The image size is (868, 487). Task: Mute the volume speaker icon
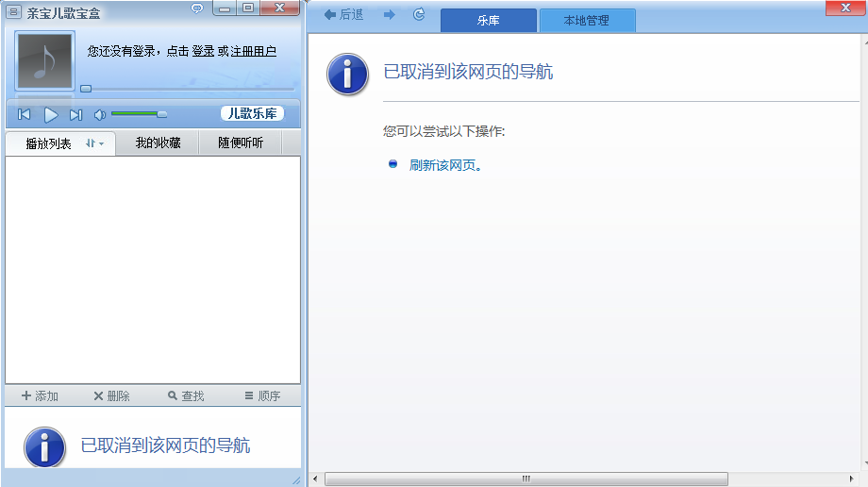[x=100, y=115]
